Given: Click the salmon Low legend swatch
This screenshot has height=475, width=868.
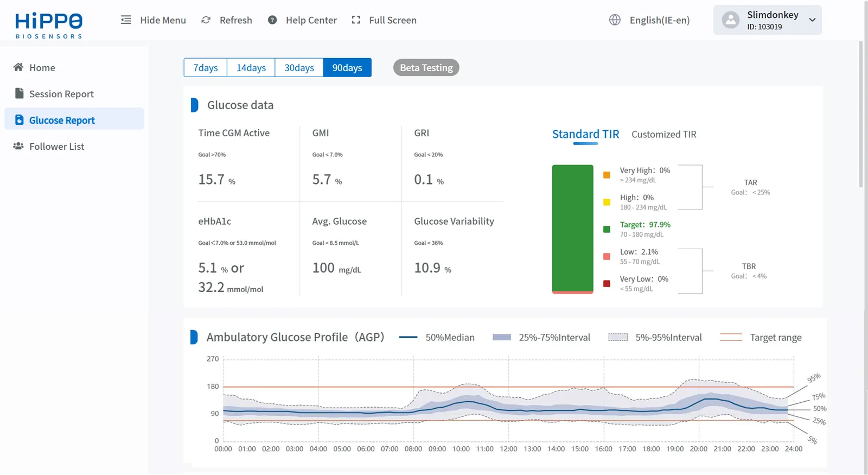Looking at the screenshot, I should [607, 256].
